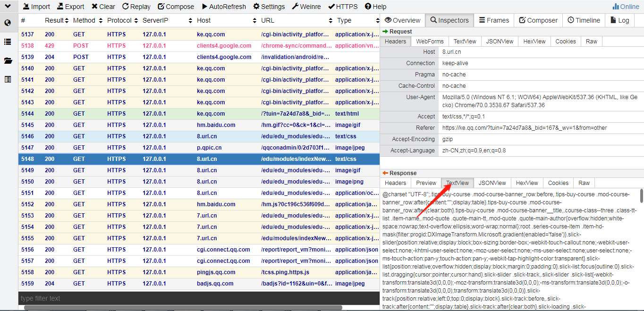Replay the selected request

coord(136,7)
